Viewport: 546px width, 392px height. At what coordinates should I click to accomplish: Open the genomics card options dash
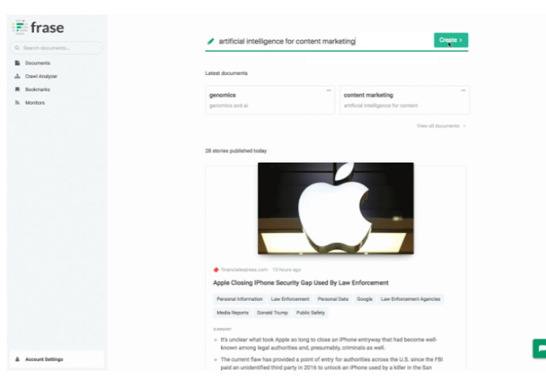tap(328, 90)
